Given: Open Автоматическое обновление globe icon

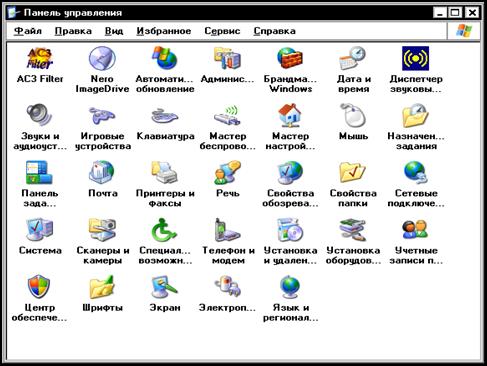Looking at the screenshot, I should (164, 58).
